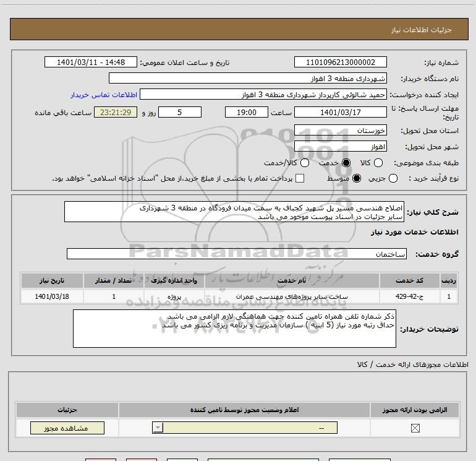Click the buyer notes text area

[234, 329]
